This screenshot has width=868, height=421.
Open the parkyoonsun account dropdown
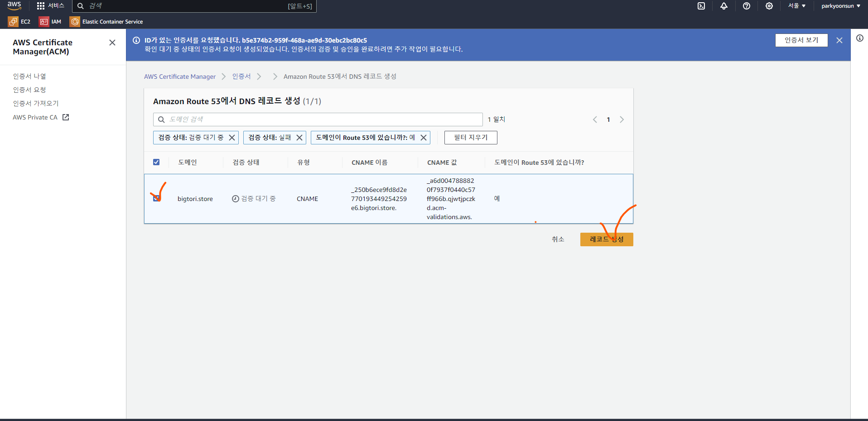[841, 6]
